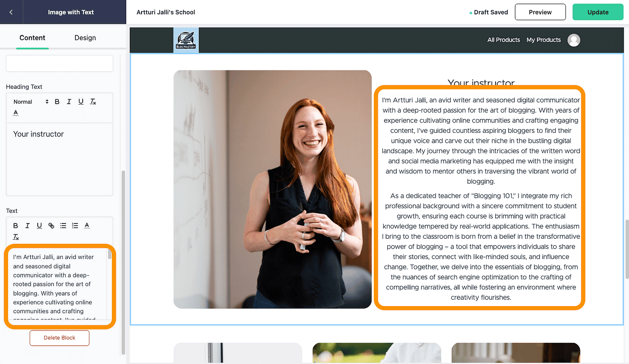The width and height of the screenshot is (629, 364).
Task: Clear formatting in Heading Text toolbar
Action: click(x=93, y=102)
